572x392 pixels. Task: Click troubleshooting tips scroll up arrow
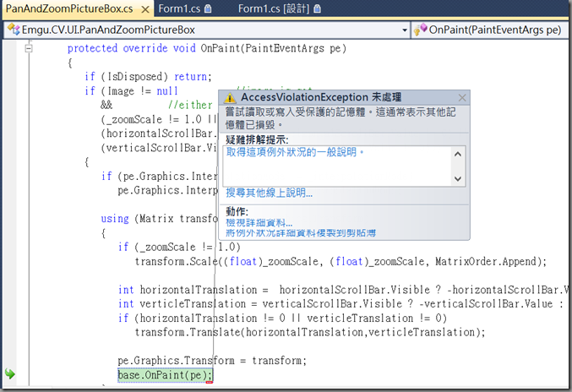tap(458, 155)
